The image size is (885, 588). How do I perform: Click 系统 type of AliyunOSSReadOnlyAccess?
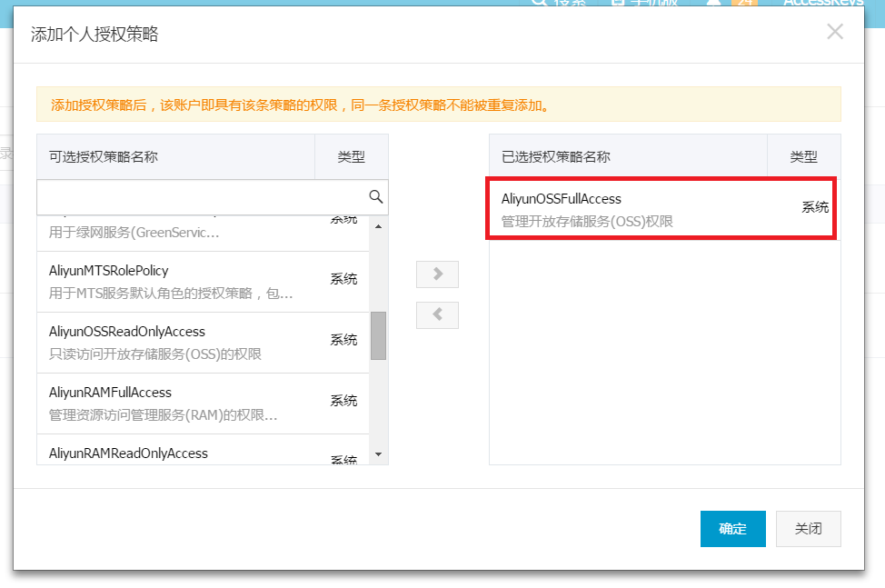pyautogui.click(x=343, y=340)
